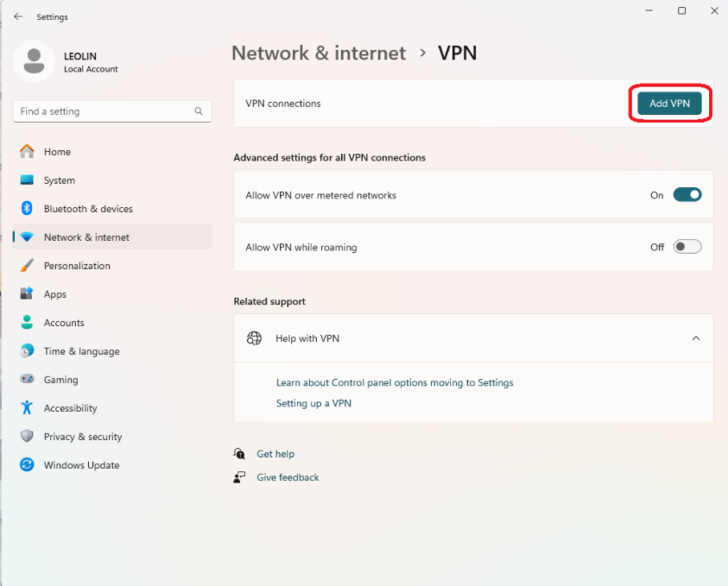The width and height of the screenshot is (728, 586).
Task: Click the Add VPN button
Action: point(669,104)
